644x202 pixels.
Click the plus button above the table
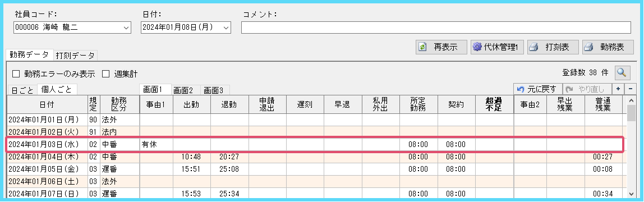point(618,89)
